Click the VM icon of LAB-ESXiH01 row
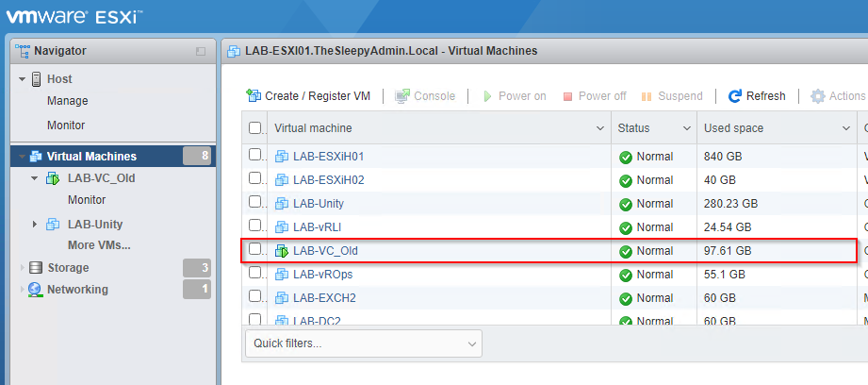 point(283,157)
